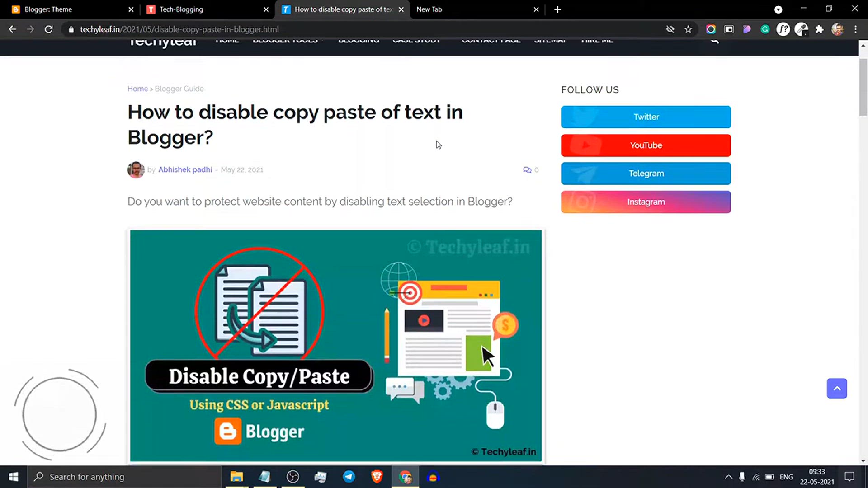Click the address bar URL field

362,29
